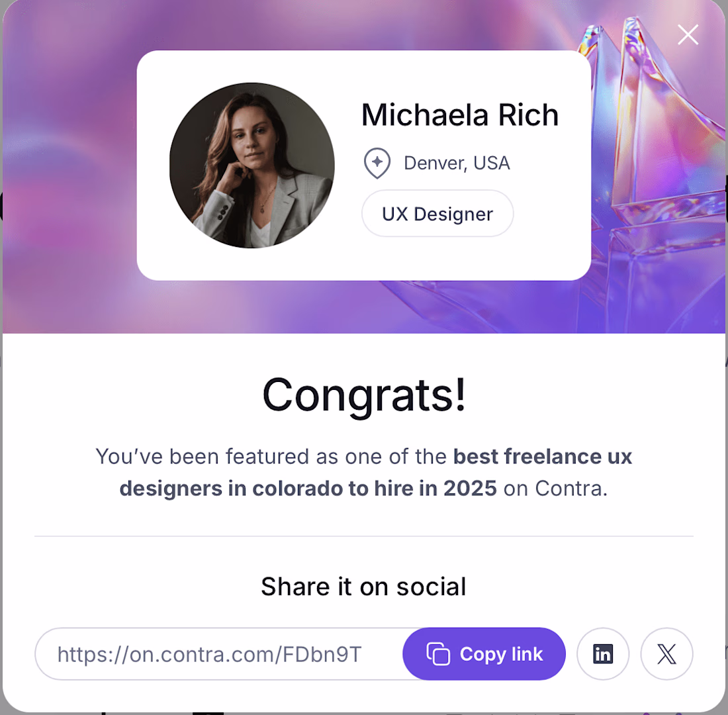The height and width of the screenshot is (715, 728).
Task: Select the UX Designer tag
Action: 437,214
